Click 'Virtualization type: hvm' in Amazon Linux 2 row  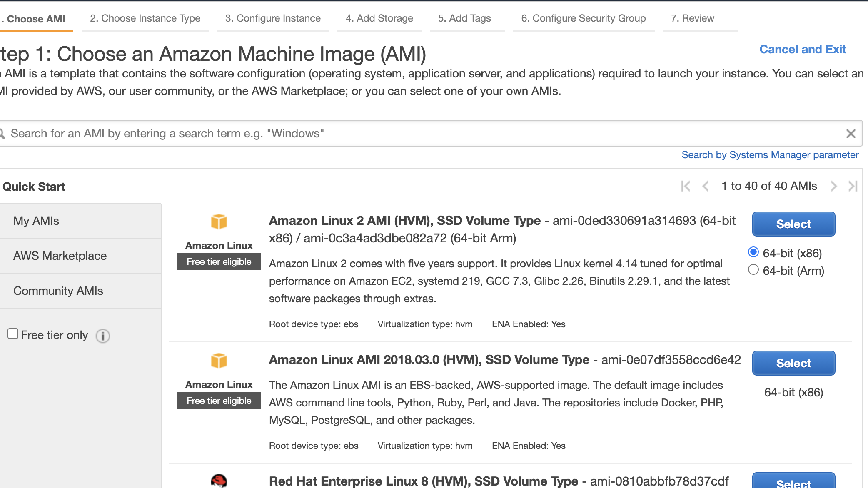425,324
